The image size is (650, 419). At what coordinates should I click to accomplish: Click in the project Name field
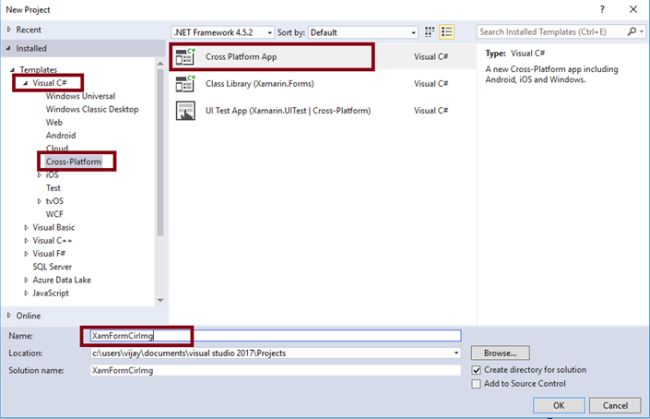275,336
